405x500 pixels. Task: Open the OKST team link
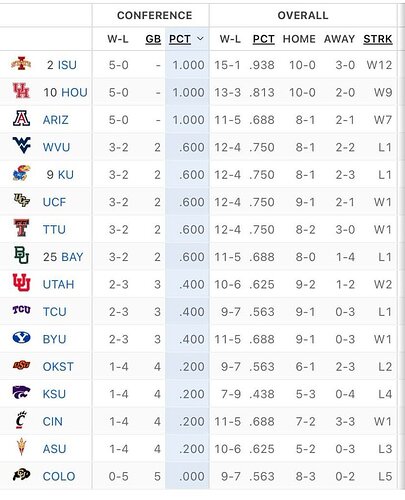58,367
